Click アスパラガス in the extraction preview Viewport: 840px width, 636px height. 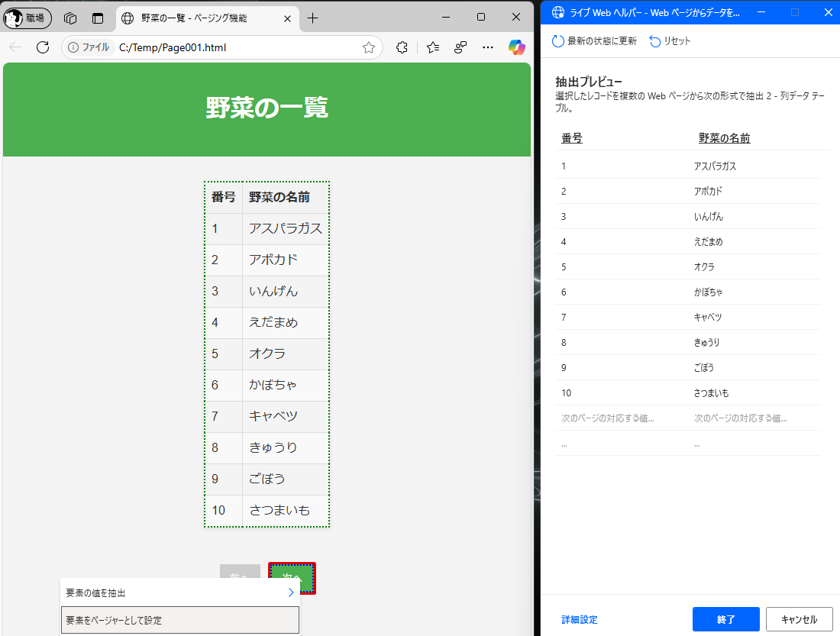716,166
